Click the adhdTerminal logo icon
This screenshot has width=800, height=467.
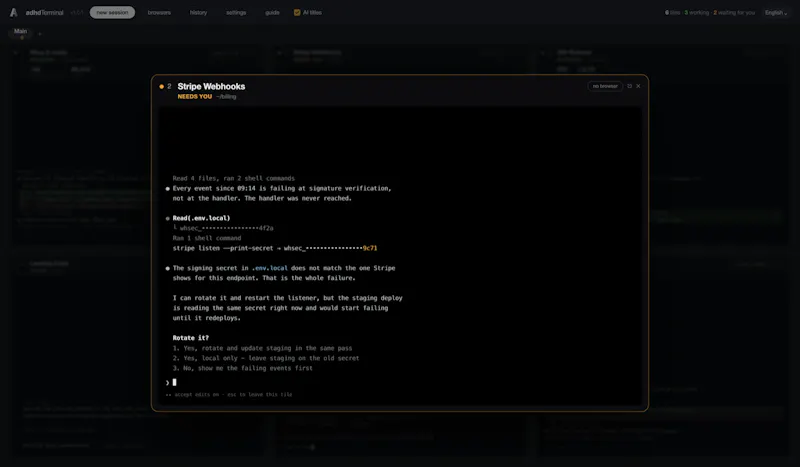(x=13, y=12)
